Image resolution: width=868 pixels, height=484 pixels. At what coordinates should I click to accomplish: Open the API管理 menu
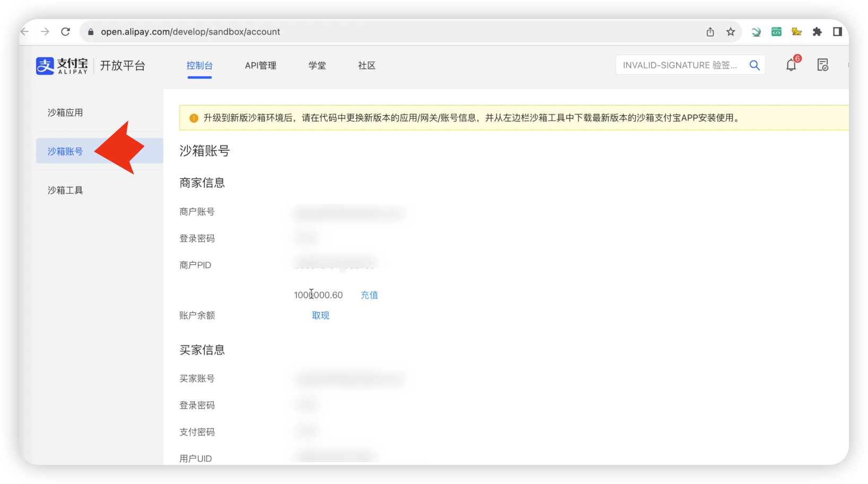[261, 65]
